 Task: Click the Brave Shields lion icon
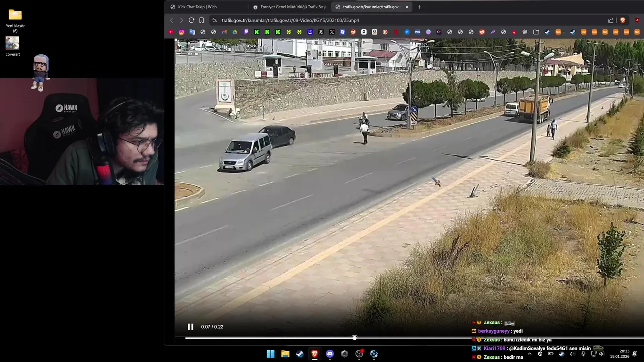point(623,20)
